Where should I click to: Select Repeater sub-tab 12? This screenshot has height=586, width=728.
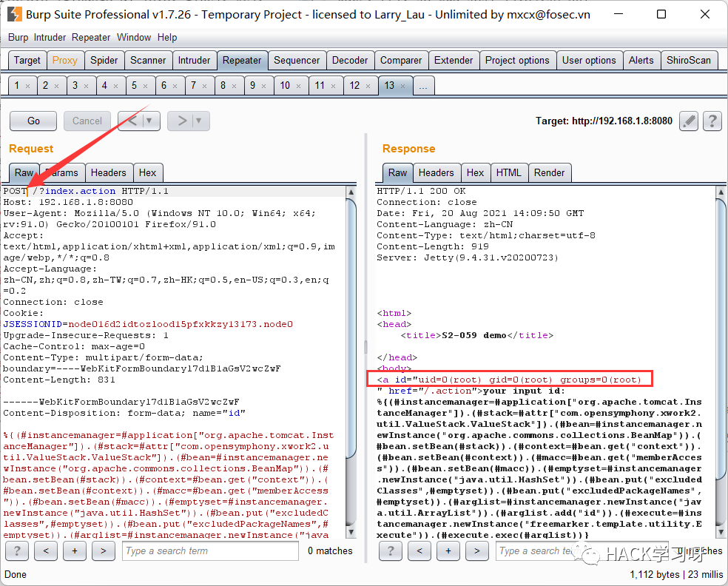coord(360,85)
